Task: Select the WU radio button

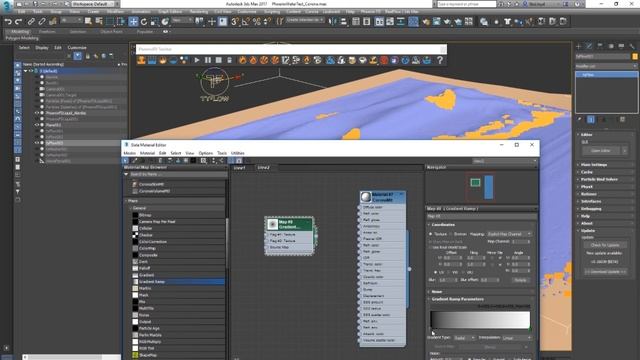Action: pos(463,272)
